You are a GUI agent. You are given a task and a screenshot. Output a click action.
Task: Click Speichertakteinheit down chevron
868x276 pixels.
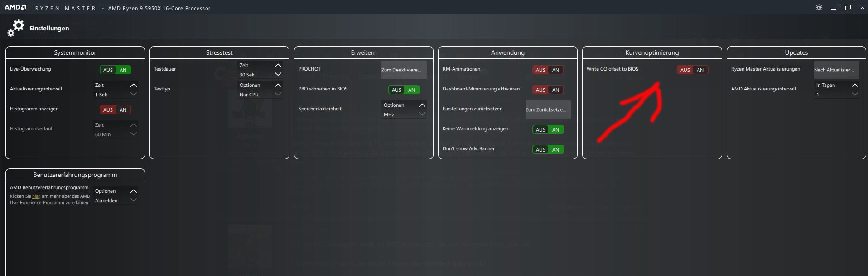point(422,114)
